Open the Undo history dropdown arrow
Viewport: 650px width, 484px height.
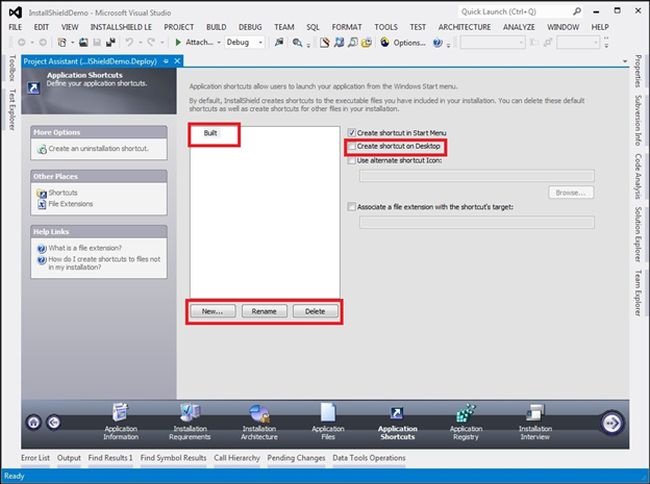tap(140, 42)
